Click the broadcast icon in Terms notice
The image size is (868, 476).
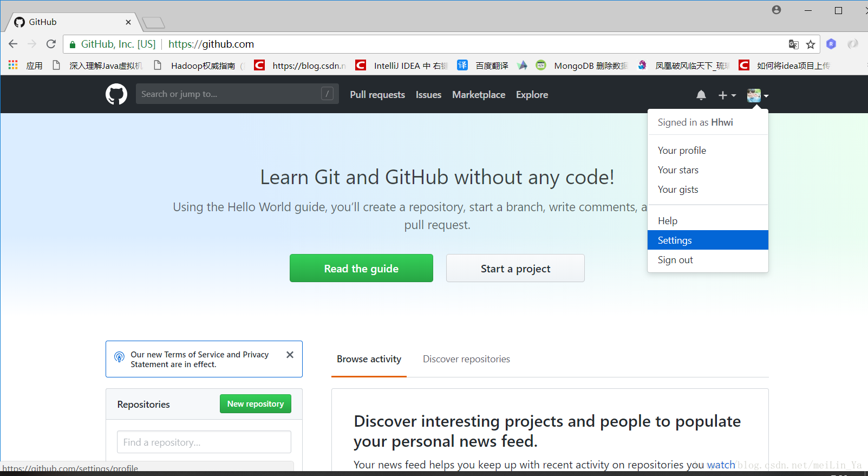click(119, 357)
